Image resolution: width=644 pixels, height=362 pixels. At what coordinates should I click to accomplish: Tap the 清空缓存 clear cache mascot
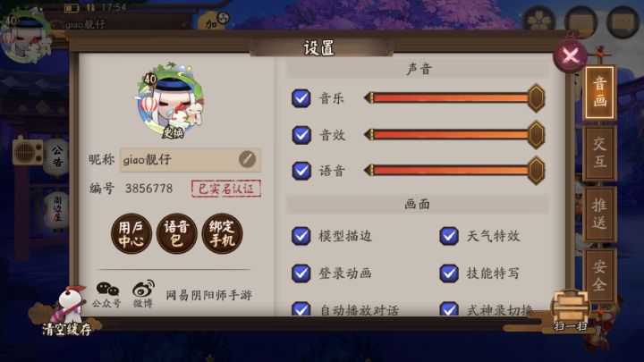pyautogui.click(x=65, y=311)
